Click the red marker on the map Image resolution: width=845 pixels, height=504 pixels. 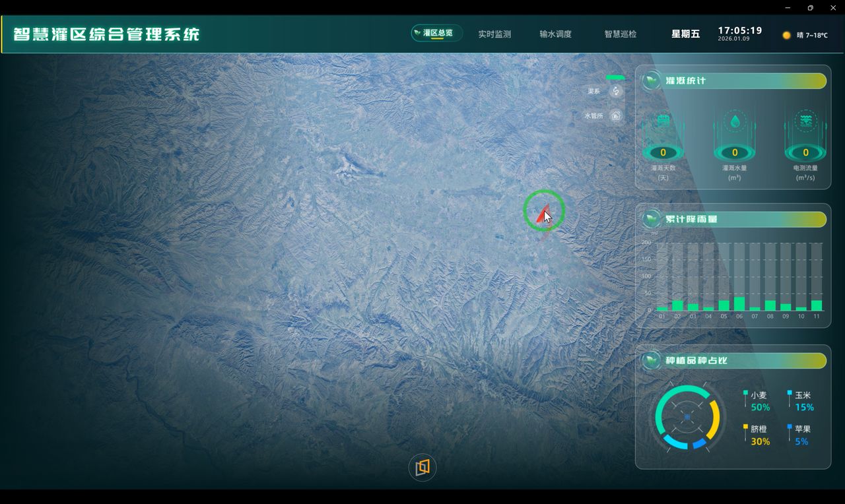pos(544,213)
